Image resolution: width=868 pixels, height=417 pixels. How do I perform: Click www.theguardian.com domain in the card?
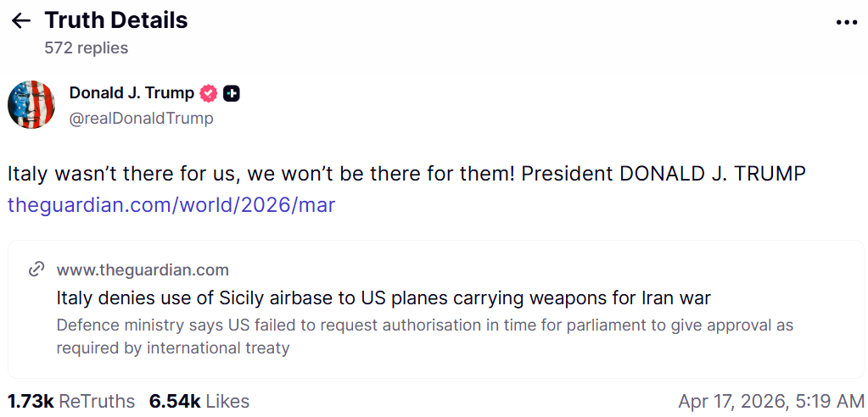tap(143, 270)
